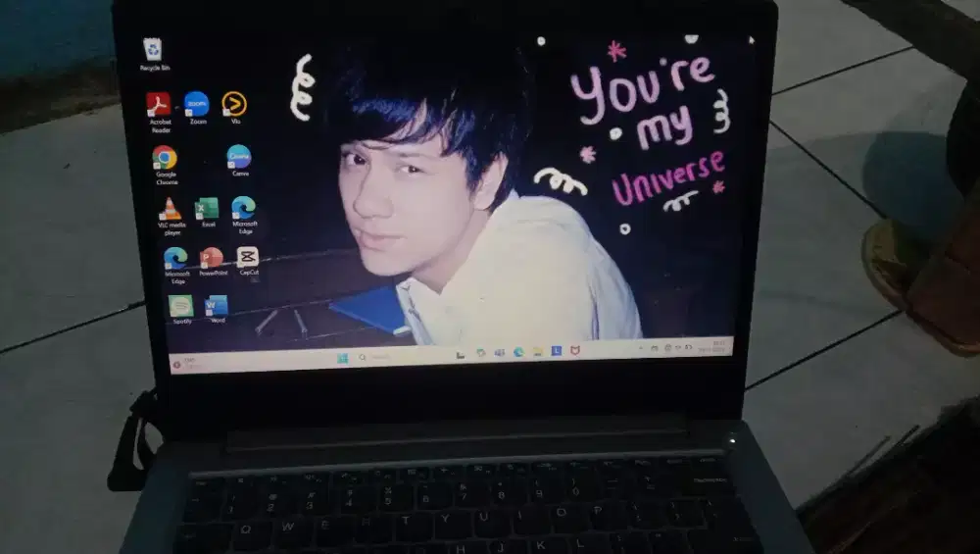Launch Acrobat Reader from the desktop
Viewport: 980px width, 554px height.
pos(158,105)
